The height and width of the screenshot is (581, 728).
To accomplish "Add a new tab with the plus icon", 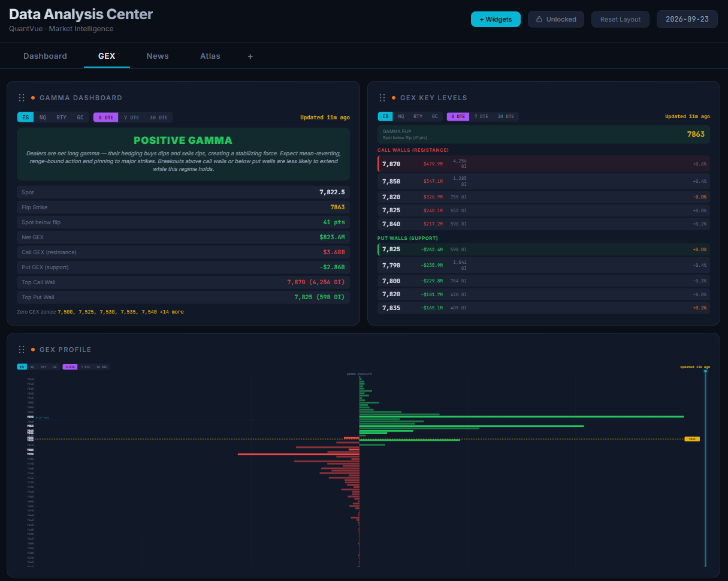I will click(250, 56).
